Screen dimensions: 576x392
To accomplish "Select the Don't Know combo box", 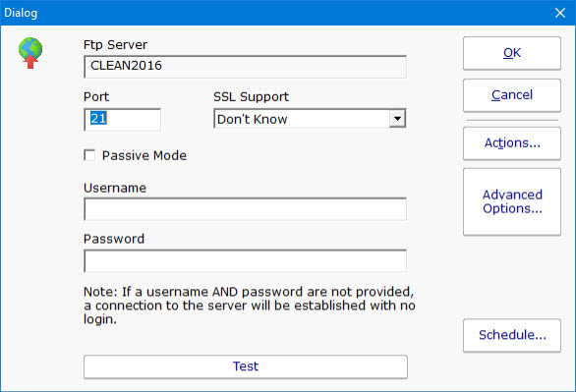I will pyautogui.click(x=310, y=119).
